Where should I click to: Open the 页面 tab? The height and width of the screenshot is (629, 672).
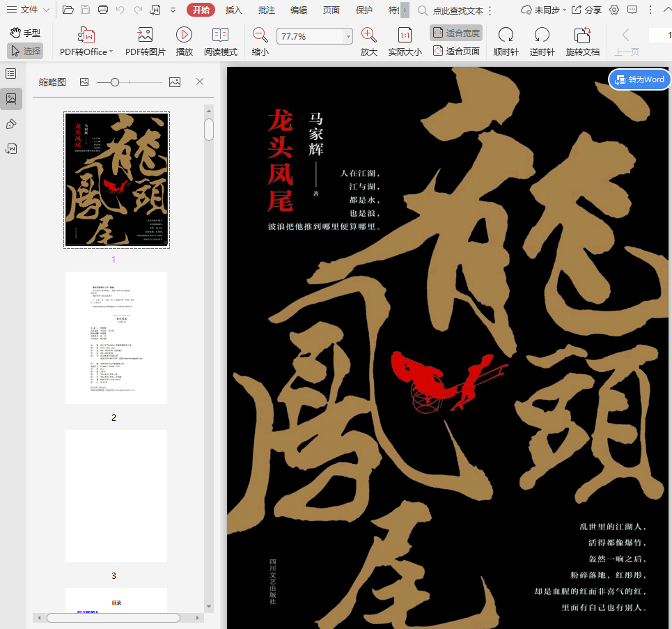tap(331, 10)
